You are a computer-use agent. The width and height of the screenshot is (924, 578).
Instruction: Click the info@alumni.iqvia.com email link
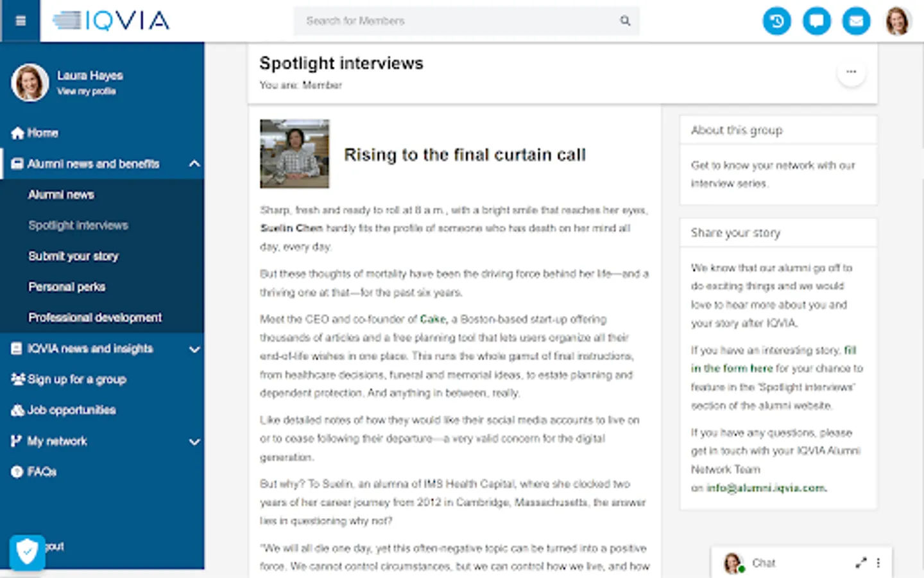767,488
